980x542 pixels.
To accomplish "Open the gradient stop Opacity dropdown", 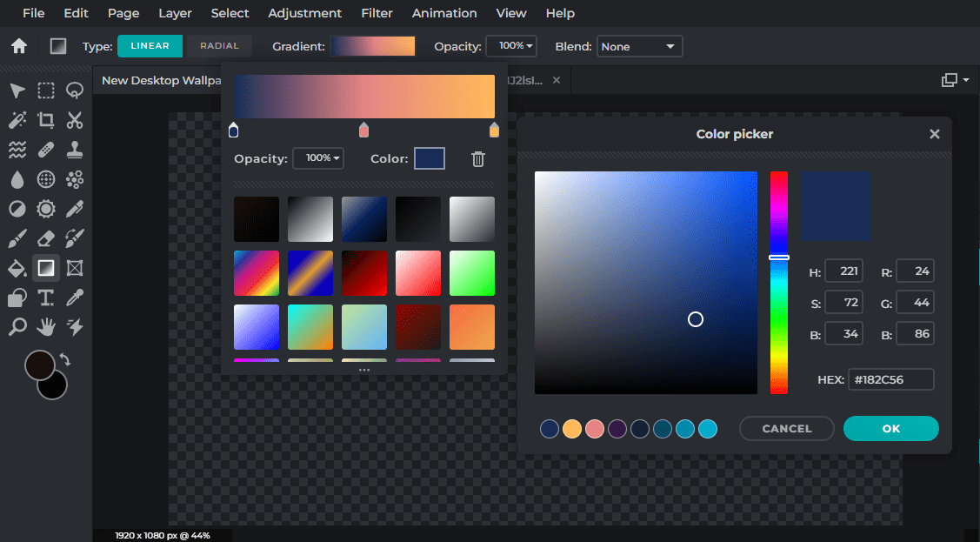I will 318,158.
